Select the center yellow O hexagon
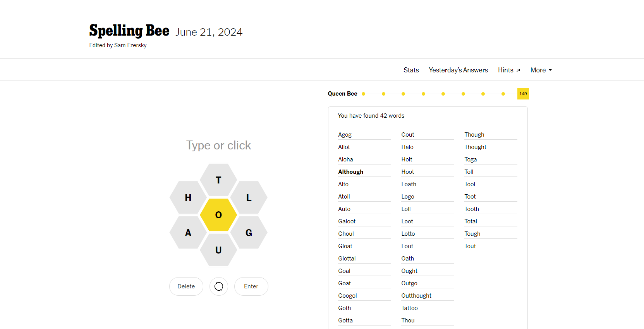Image resolution: width=644 pixels, height=329 pixels. [218, 215]
